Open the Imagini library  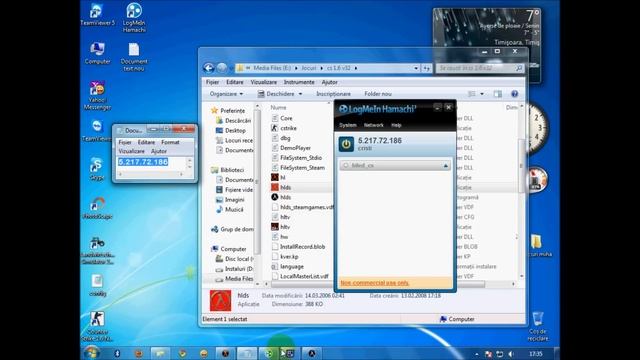click(230, 200)
